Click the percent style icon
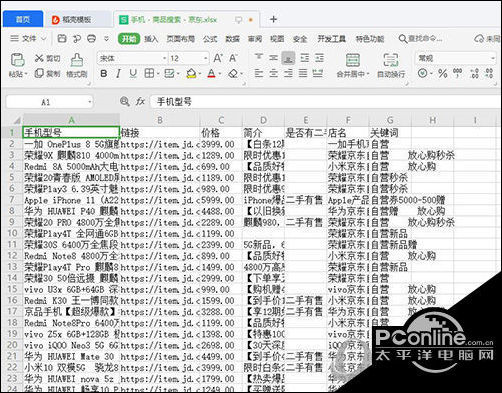 pos(443,73)
